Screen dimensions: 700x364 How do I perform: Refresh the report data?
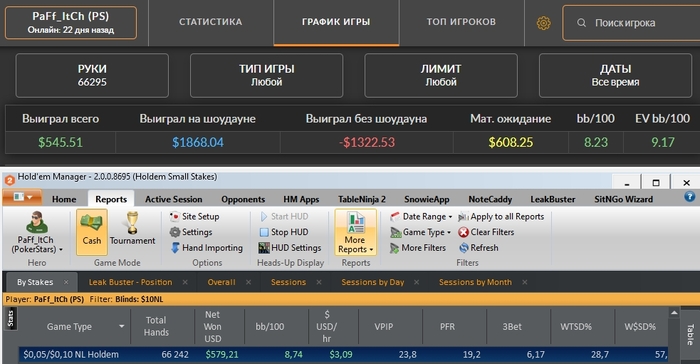478,247
